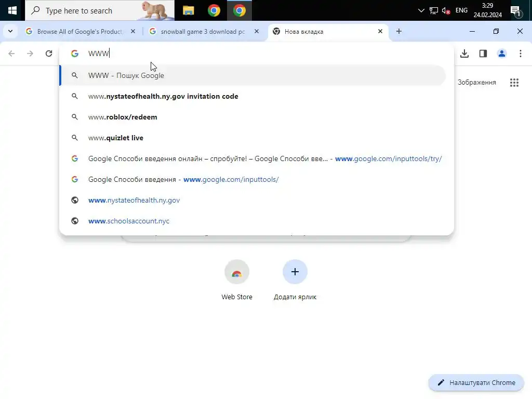The width and height of the screenshot is (532, 399).
Task: Close the Browse All of Google's Products tab
Action: 133,31
